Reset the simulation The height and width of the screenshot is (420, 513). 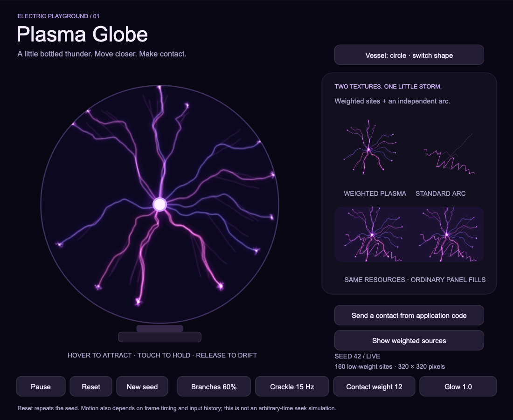coord(91,386)
